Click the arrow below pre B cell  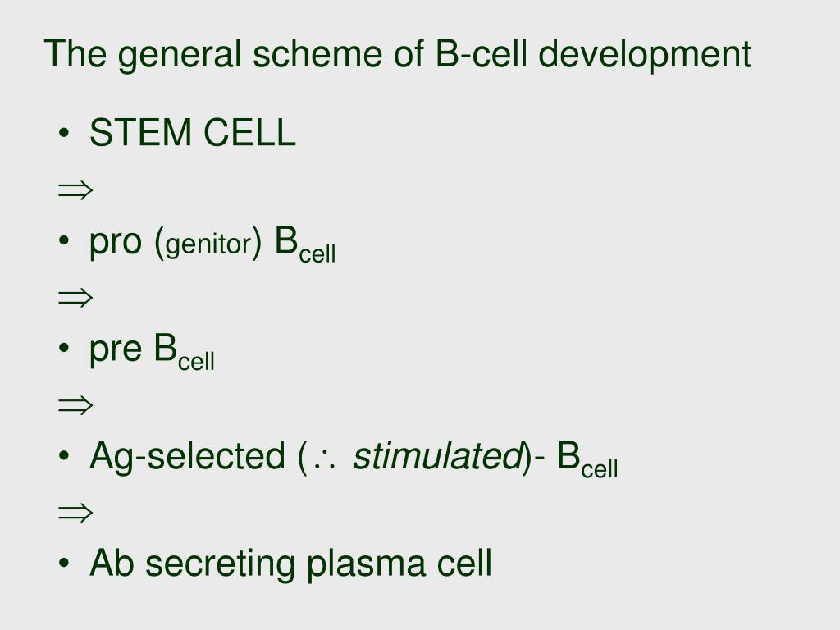tap(75, 405)
